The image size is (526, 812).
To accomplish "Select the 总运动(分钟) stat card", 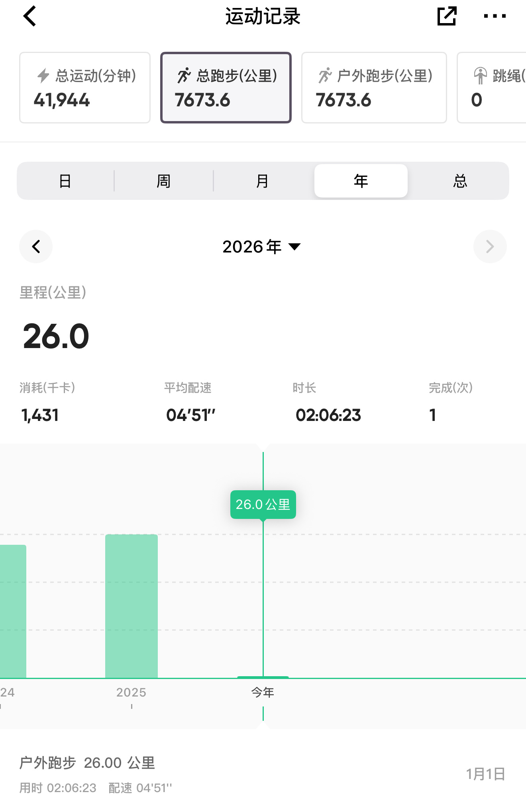I will pos(85,88).
